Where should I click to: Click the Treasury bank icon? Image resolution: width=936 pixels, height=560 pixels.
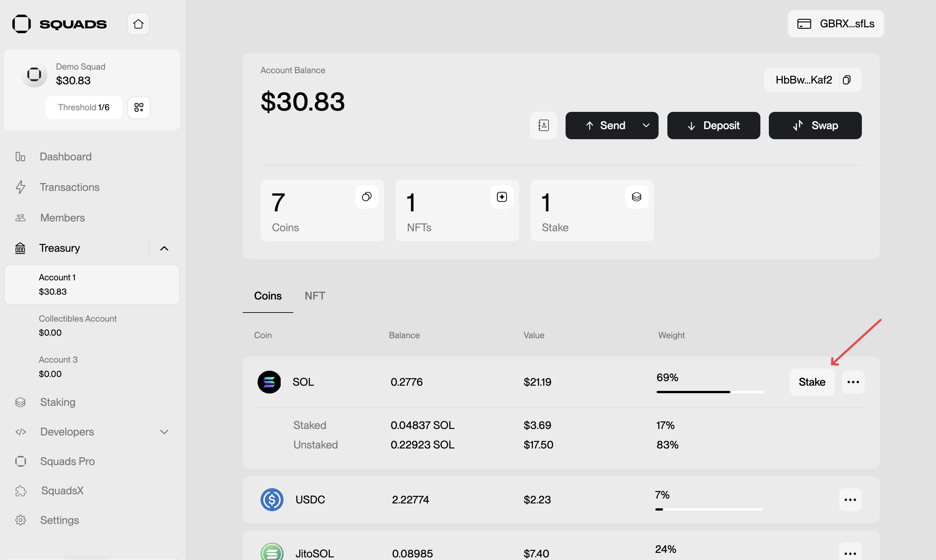pyautogui.click(x=20, y=248)
